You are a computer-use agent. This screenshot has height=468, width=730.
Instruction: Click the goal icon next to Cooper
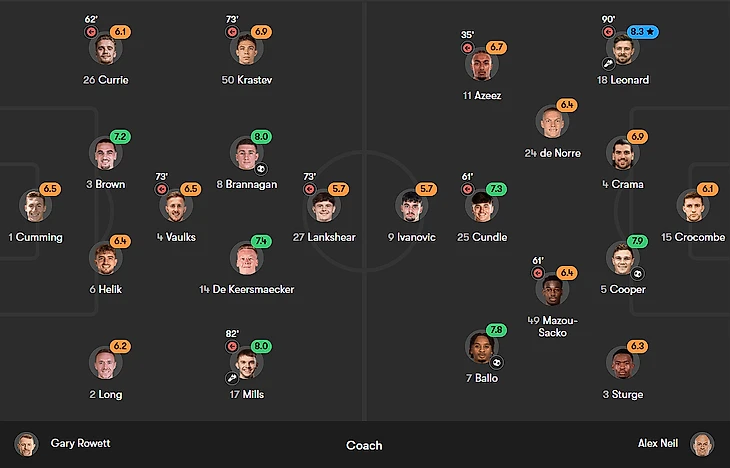tap(639, 273)
